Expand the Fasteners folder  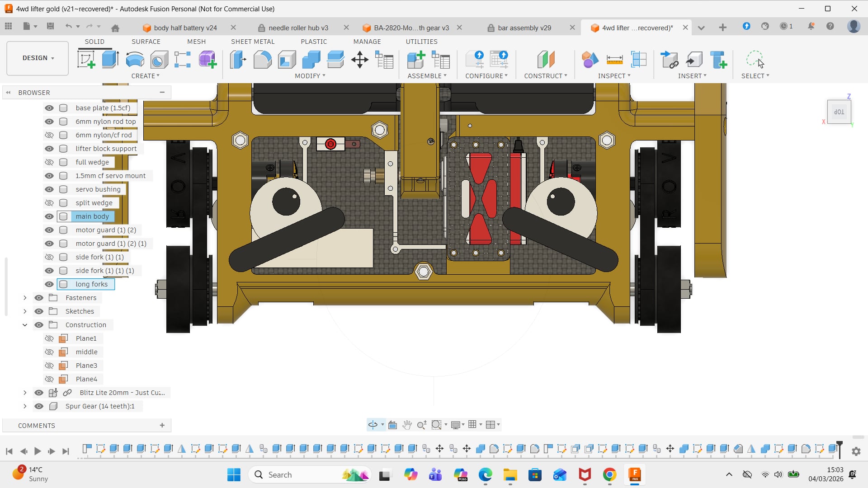pos(25,298)
